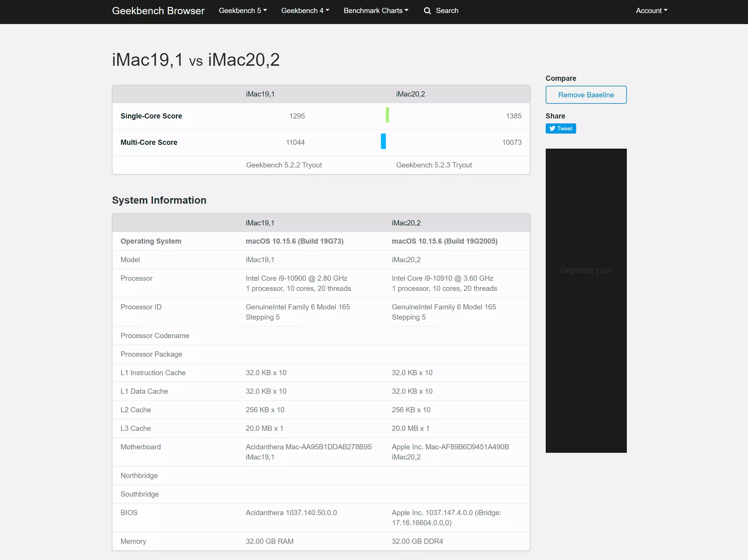Expand the Geekbench 5 dropdown menu
The height and width of the screenshot is (560, 748).
pos(243,10)
